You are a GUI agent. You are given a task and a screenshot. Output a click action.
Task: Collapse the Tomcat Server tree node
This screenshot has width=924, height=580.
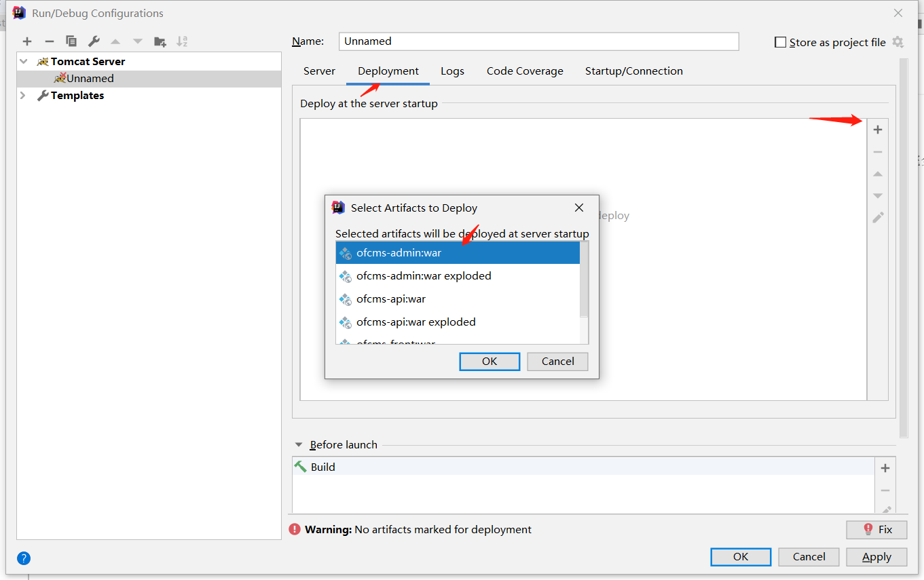24,61
